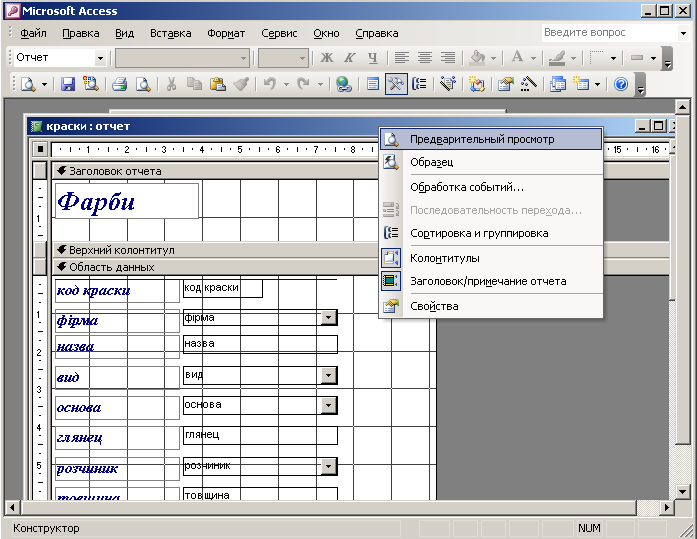Click the New Object icon
This screenshot has height=539, width=697.
[581, 84]
